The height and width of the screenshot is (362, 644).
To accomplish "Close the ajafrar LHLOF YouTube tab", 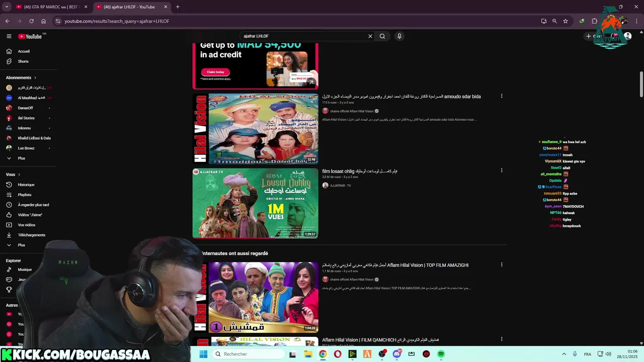I will pyautogui.click(x=166, y=7).
